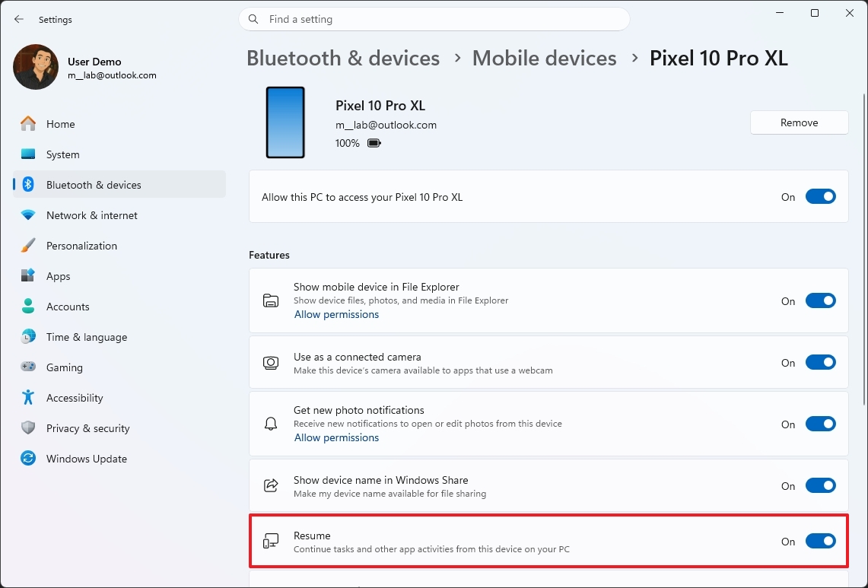Open the Home section in Settings sidebar

[x=60, y=123]
